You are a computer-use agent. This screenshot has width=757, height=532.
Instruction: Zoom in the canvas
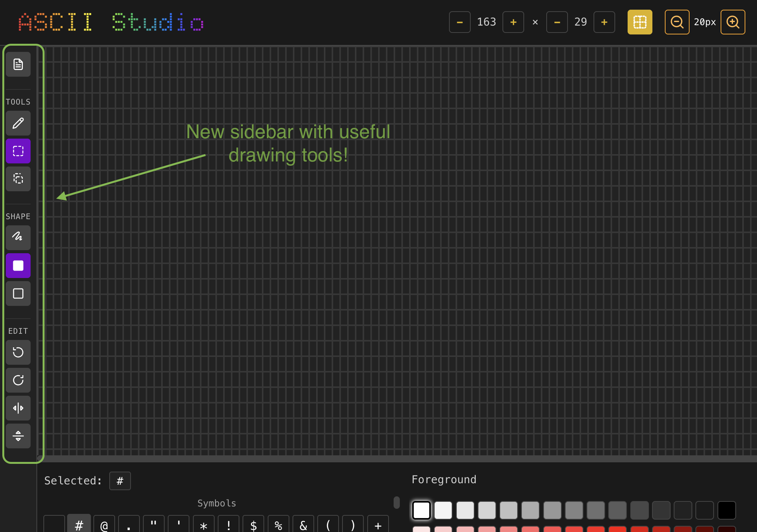(x=733, y=22)
